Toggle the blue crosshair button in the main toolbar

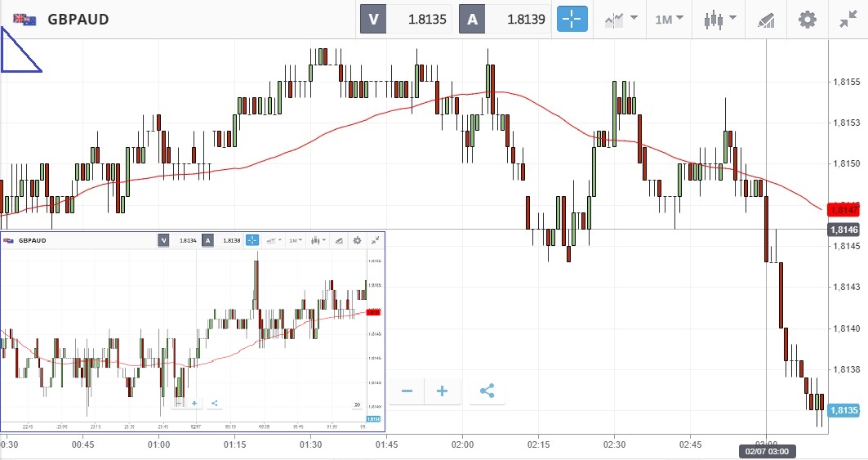[572, 19]
